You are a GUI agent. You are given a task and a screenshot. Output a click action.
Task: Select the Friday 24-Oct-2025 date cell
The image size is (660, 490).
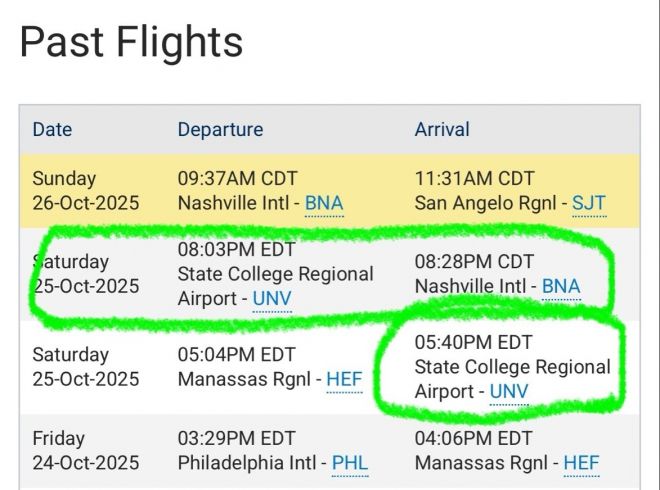(x=85, y=450)
